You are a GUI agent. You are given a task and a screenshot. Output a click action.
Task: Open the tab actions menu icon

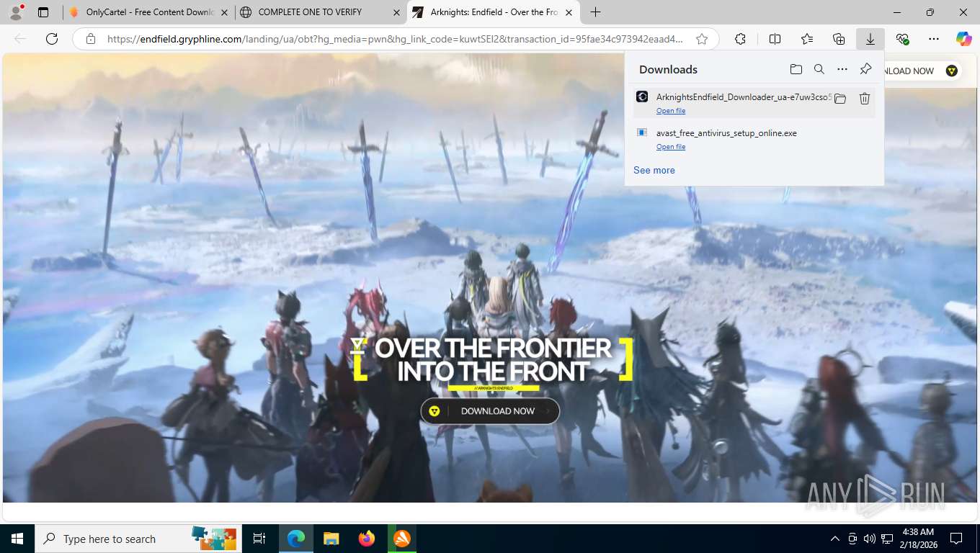(x=43, y=12)
